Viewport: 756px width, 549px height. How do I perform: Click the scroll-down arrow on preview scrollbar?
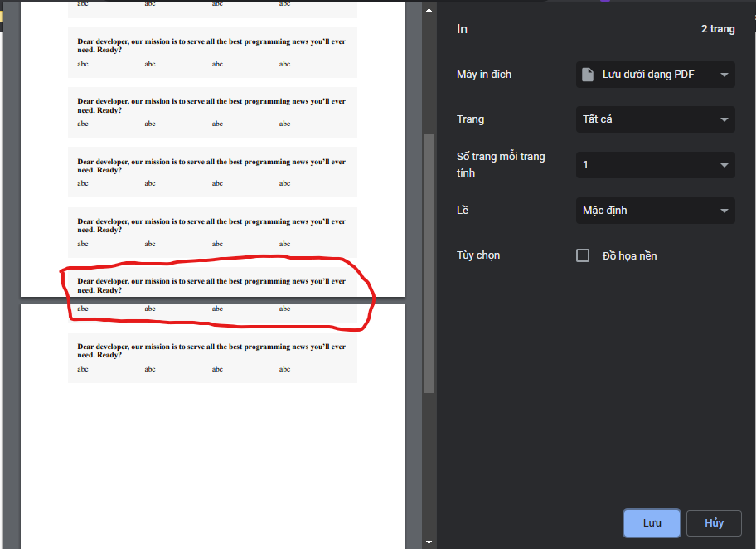(429, 540)
